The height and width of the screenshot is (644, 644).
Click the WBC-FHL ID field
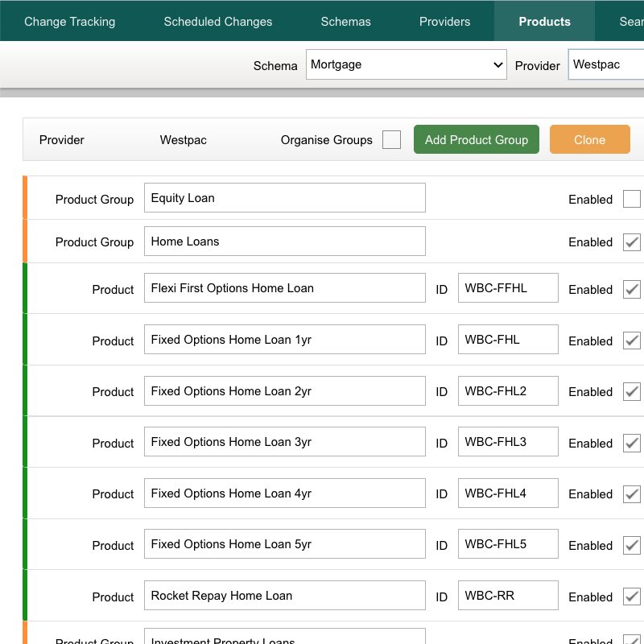tap(508, 339)
